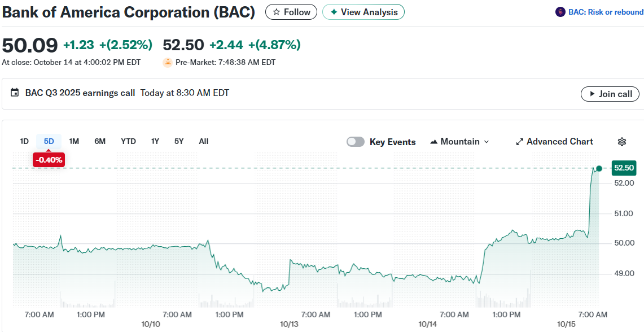Image resolution: width=644 pixels, height=332 pixels.
Task: Click the 52.50 current price marker
Action: click(x=624, y=168)
